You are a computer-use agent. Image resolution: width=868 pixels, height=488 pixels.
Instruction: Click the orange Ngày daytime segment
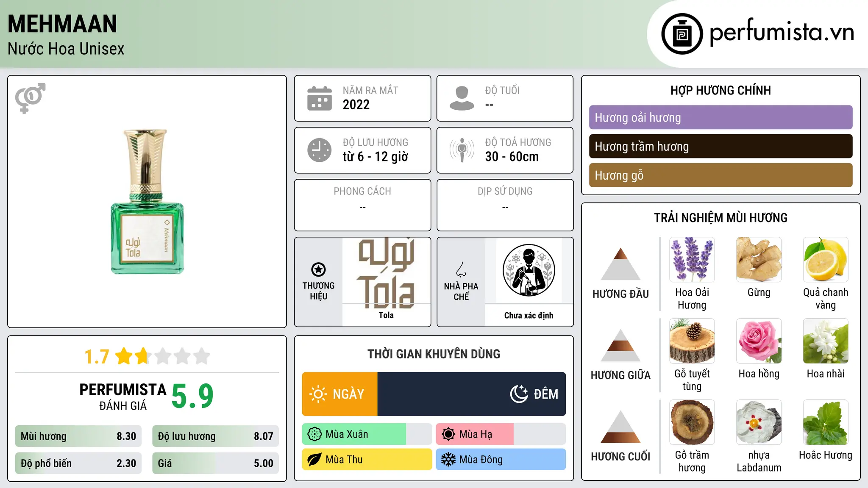(x=339, y=394)
